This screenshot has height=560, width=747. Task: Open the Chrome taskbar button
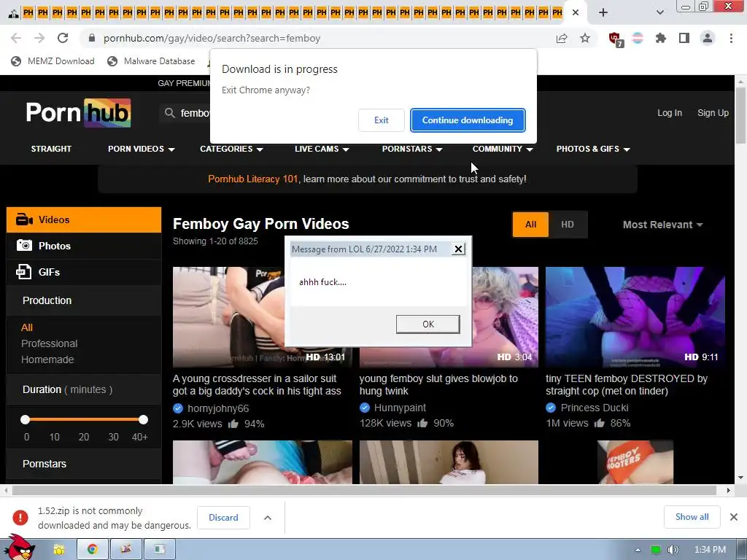pyautogui.click(x=92, y=550)
